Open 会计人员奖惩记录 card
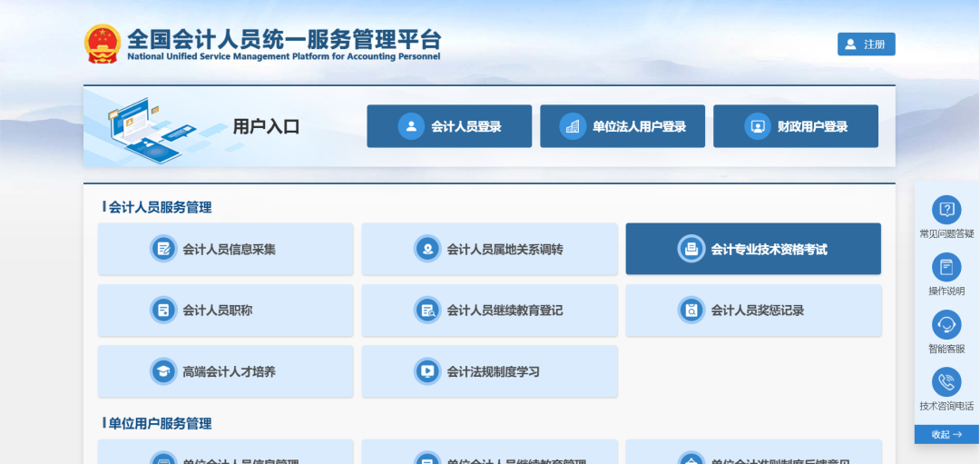Image resolution: width=980 pixels, height=464 pixels. click(753, 311)
